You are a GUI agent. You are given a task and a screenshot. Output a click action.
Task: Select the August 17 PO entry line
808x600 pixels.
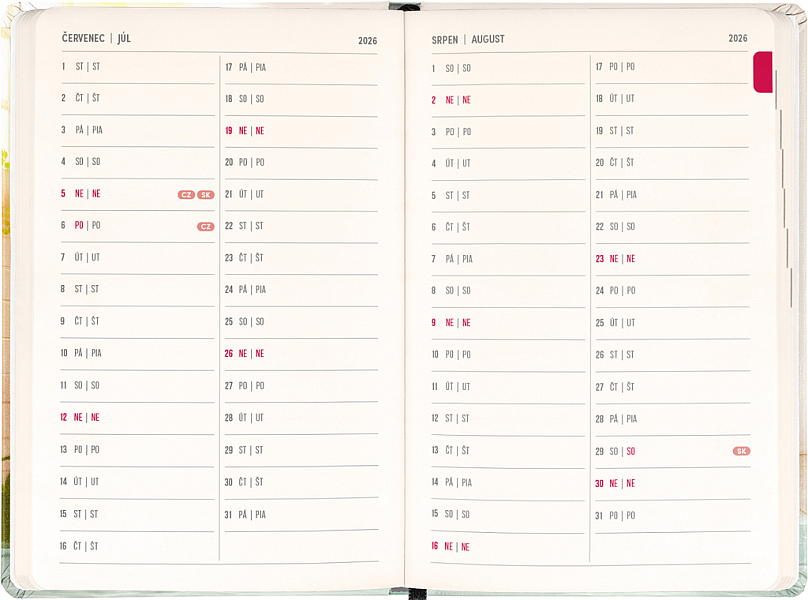point(671,67)
